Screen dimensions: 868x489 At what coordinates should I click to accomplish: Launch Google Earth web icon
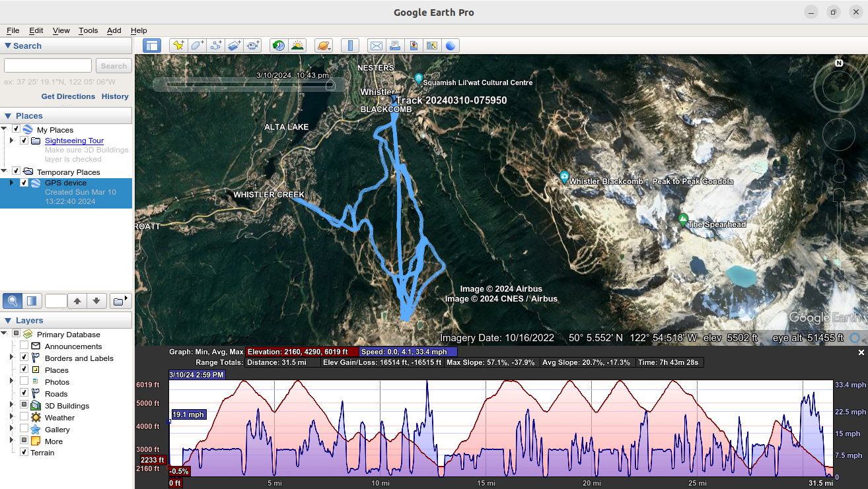451,46
